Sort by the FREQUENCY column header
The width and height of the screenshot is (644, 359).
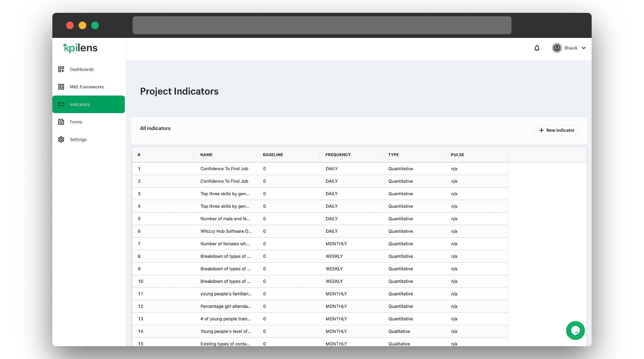point(338,155)
